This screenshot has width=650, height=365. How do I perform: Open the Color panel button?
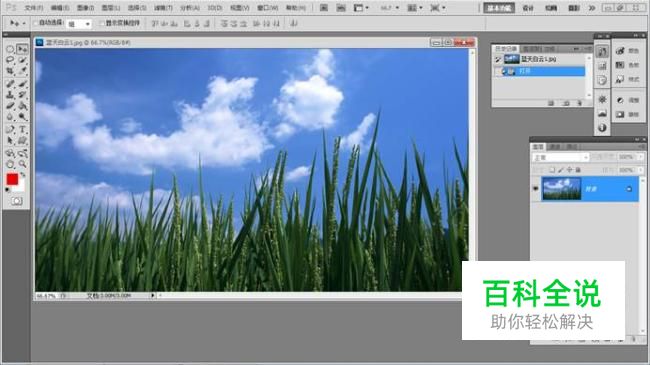[x=628, y=51]
